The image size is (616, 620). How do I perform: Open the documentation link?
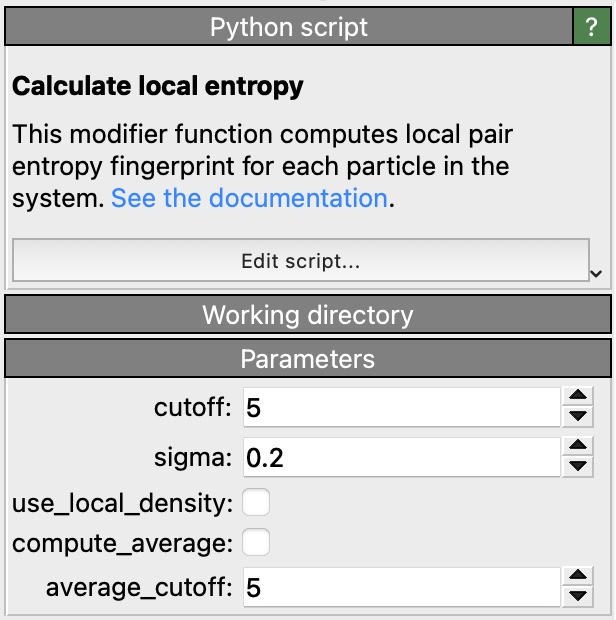pos(249,198)
